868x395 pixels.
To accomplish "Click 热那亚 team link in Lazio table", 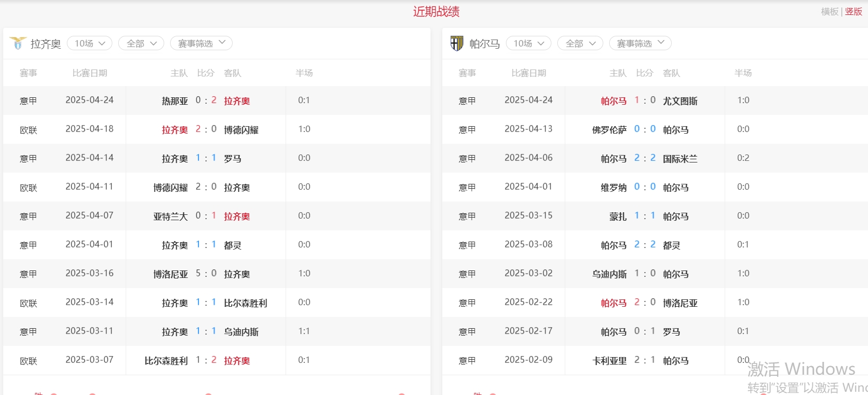I will [x=174, y=101].
